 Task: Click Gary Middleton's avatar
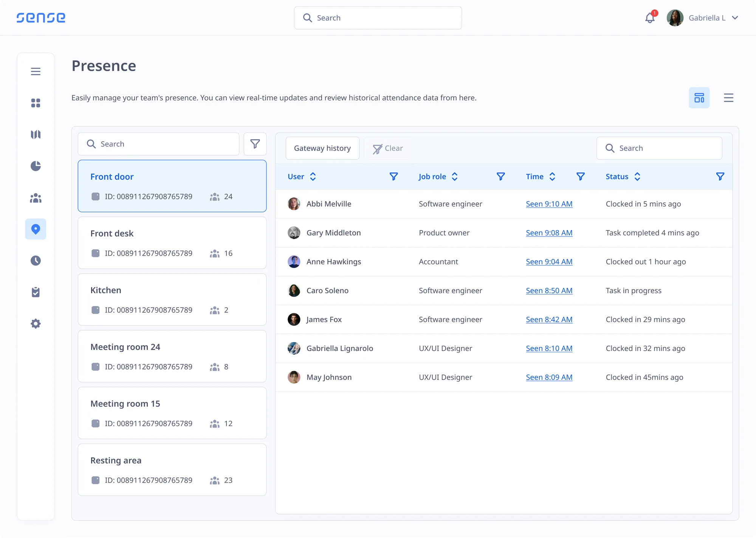(294, 233)
